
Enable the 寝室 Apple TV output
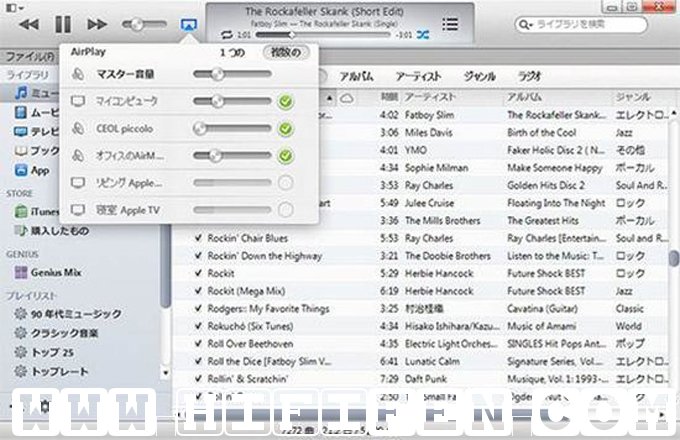pyautogui.click(x=285, y=210)
